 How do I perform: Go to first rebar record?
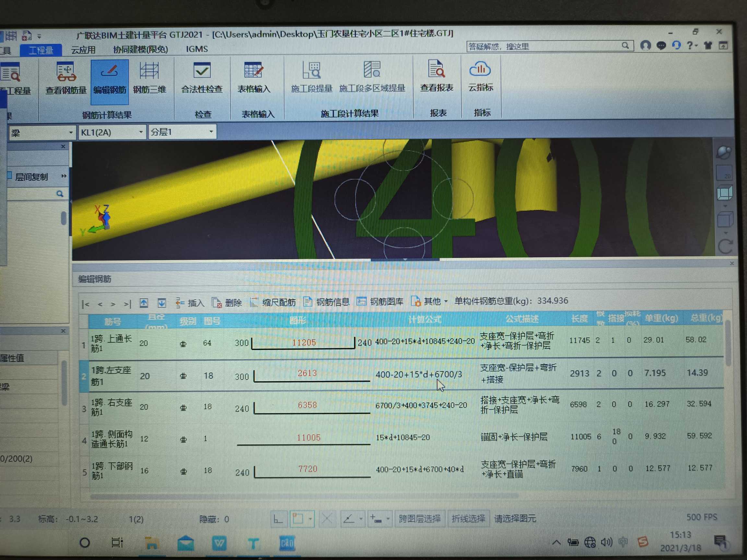click(86, 304)
